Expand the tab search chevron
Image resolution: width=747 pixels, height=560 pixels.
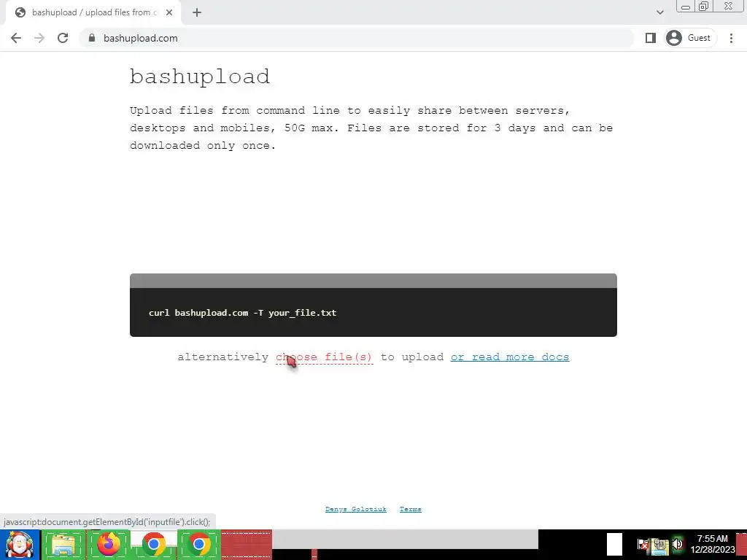(659, 12)
